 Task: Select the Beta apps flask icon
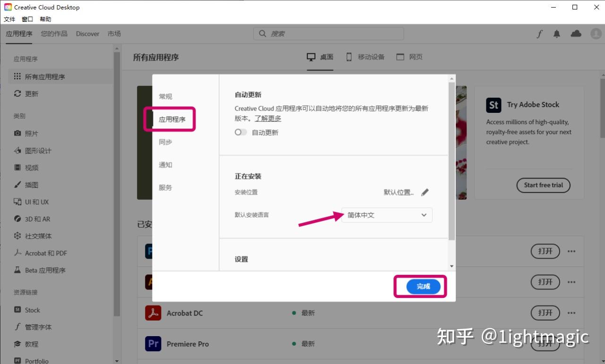17,270
